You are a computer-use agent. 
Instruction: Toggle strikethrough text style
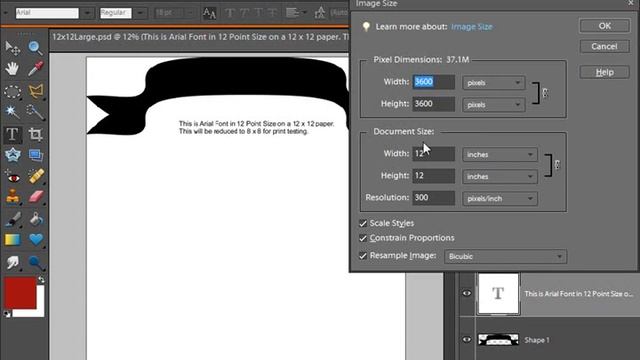[x=273, y=13]
